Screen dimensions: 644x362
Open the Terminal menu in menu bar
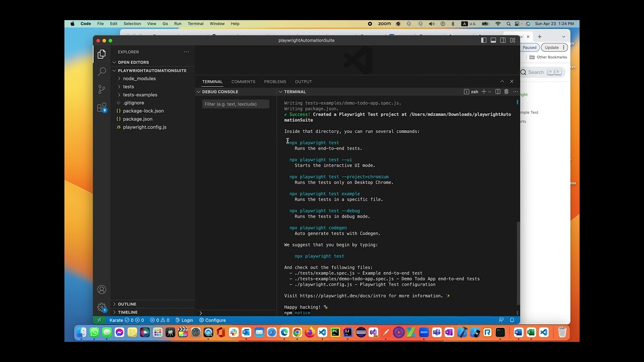click(x=196, y=24)
